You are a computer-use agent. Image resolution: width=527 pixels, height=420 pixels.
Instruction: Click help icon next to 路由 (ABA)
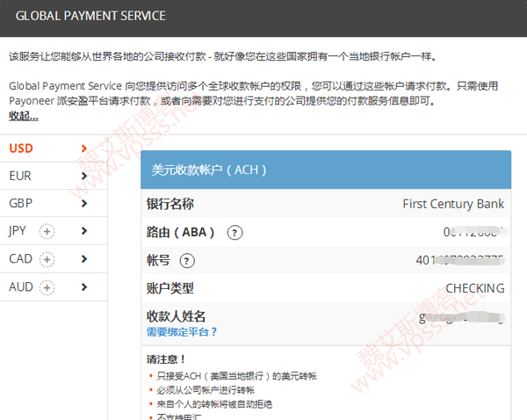235,233
